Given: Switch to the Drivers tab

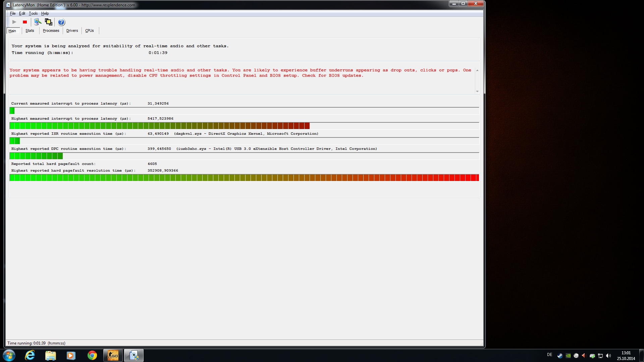Looking at the screenshot, I should (x=72, y=31).
